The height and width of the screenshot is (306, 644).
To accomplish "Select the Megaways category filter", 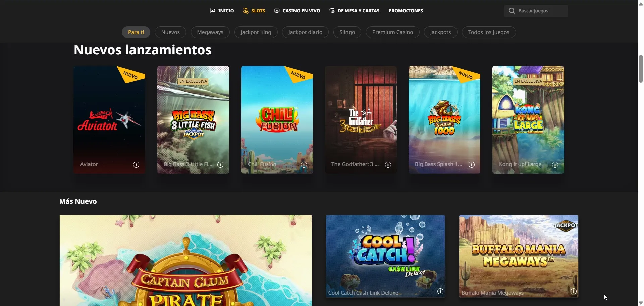I will (x=210, y=32).
